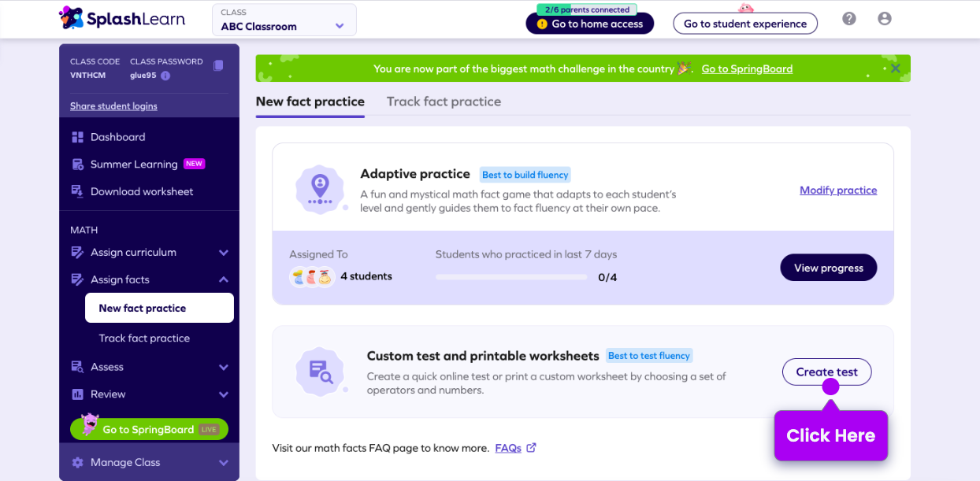Collapse the Assign facts section
980x481 pixels.
coord(224,279)
